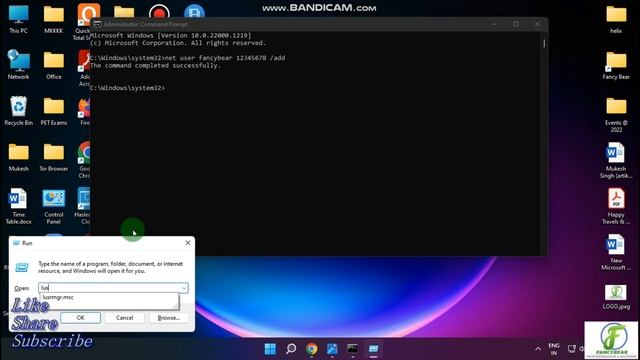Open New Microsoft Word document

[616, 252]
